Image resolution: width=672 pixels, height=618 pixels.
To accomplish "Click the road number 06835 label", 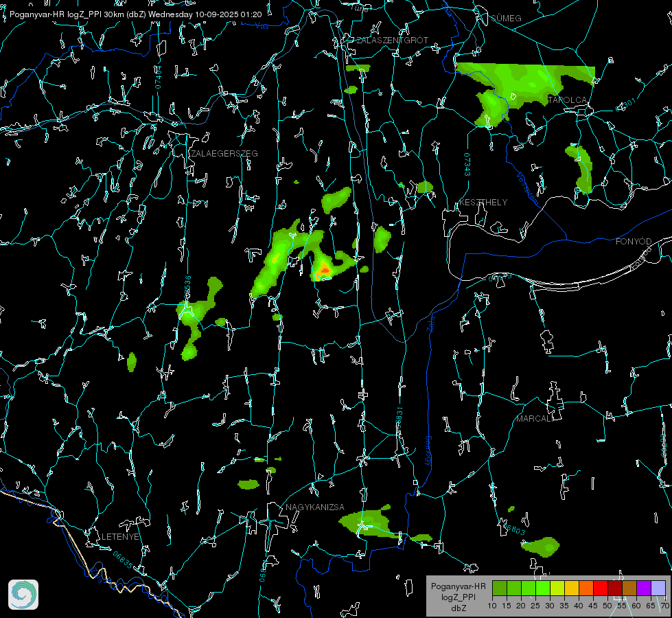I will pyautogui.click(x=123, y=560).
